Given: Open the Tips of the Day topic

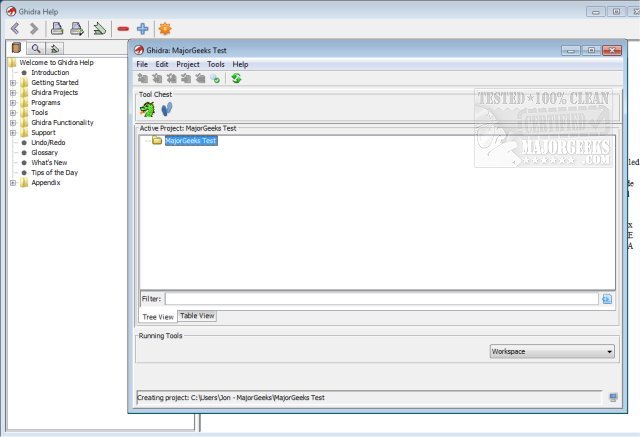Looking at the screenshot, I should [54, 173].
